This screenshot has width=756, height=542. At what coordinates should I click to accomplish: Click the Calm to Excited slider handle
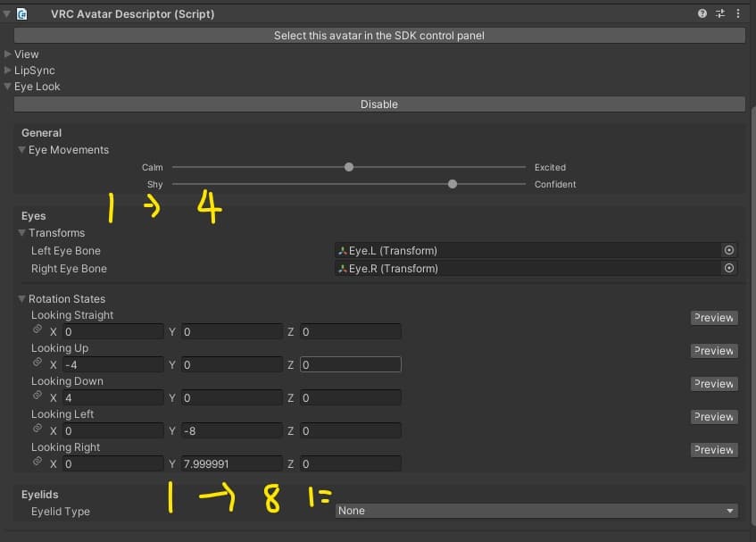(x=349, y=167)
